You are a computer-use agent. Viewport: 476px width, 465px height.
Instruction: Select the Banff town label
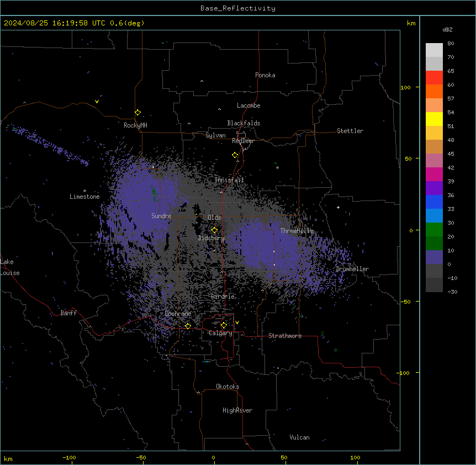click(x=68, y=313)
